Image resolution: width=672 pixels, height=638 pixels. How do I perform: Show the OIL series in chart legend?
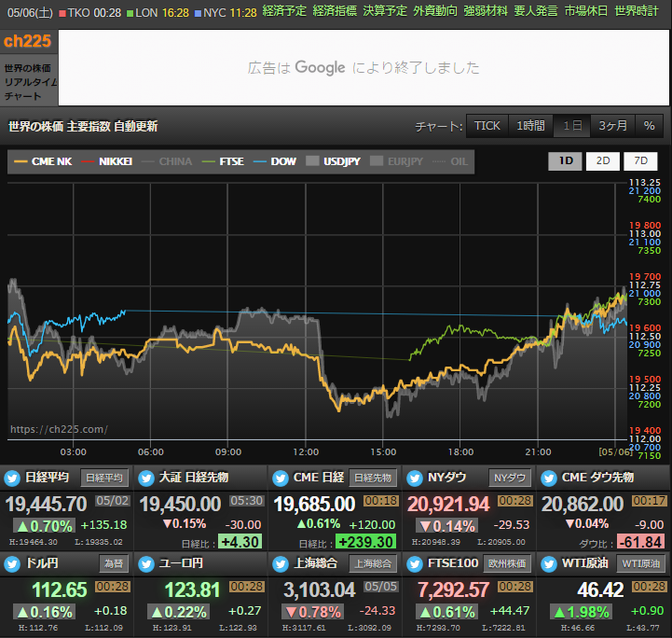(x=450, y=161)
